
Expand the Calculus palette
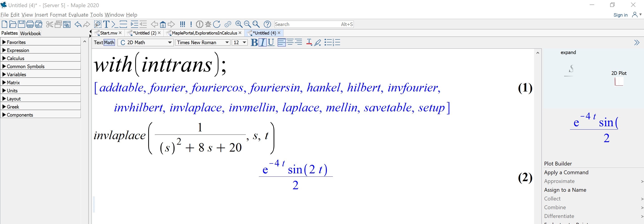[x=41, y=58]
